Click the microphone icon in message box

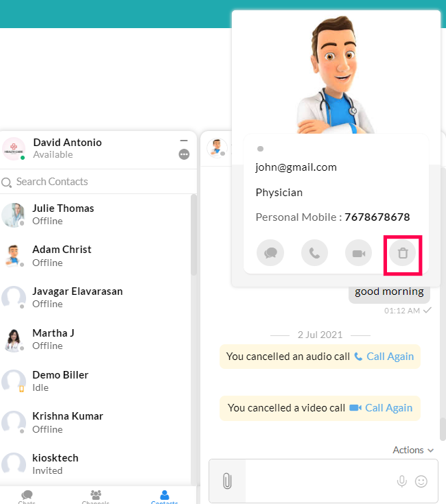(402, 481)
